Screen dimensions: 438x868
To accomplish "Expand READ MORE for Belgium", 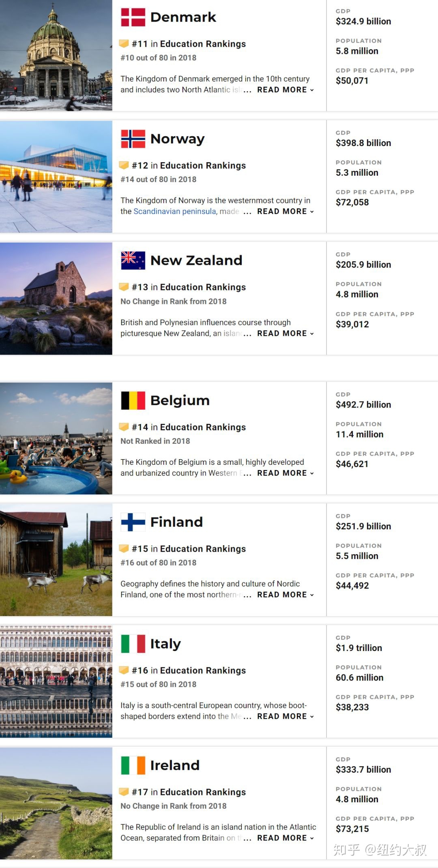I will tap(285, 473).
